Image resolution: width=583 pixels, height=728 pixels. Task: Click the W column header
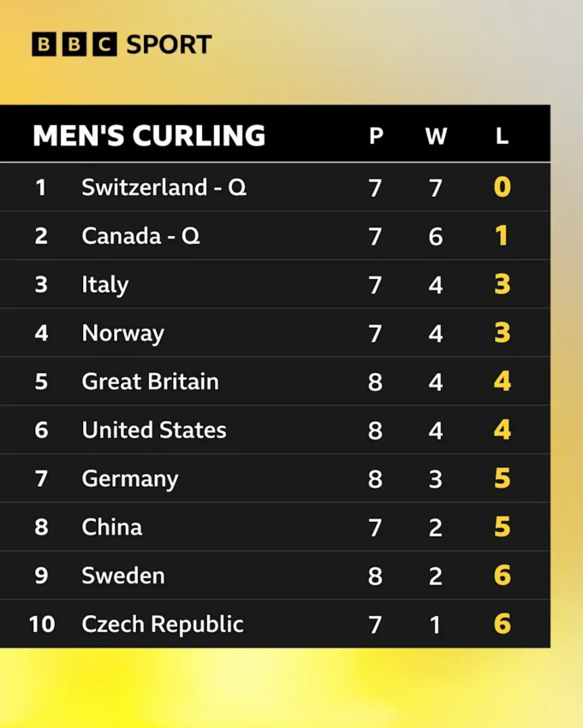coord(436,136)
